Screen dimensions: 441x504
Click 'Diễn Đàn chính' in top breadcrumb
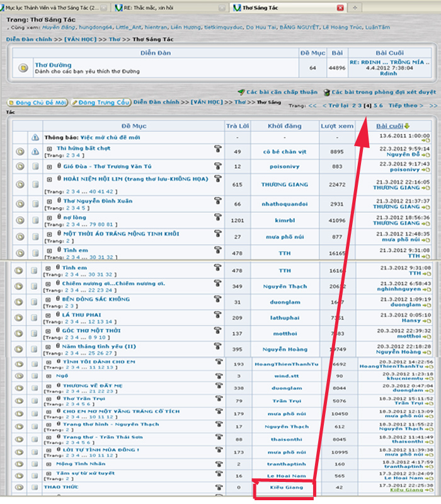pyautogui.click(x=29, y=39)
